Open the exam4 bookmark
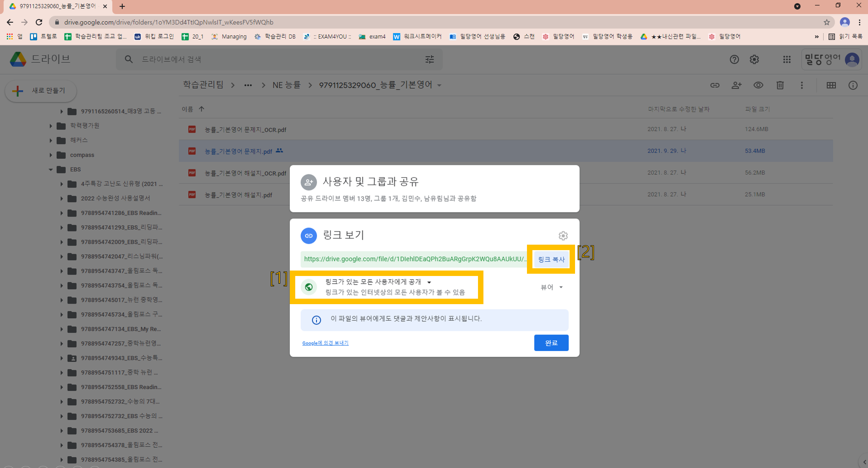868x468 pixels. coord(372,37)
